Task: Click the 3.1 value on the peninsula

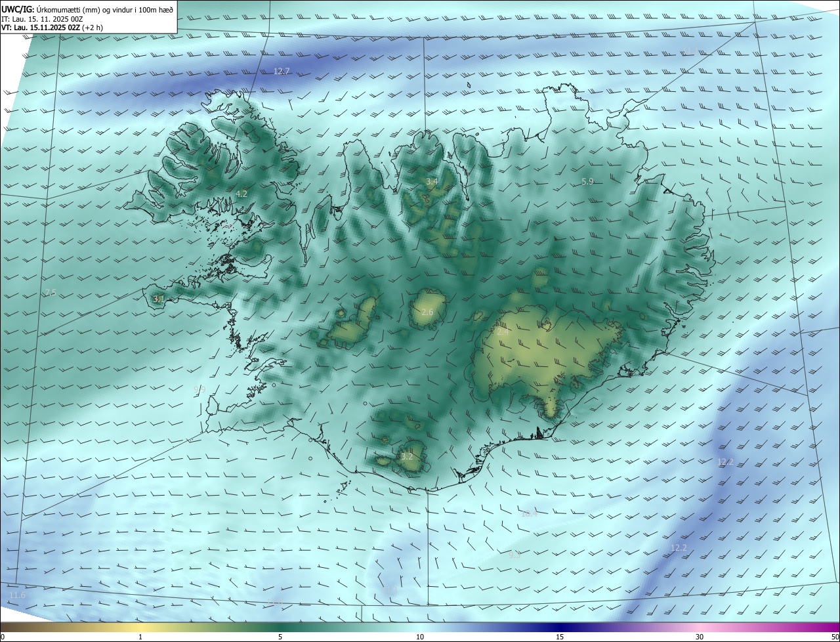Action: [159, 299]
